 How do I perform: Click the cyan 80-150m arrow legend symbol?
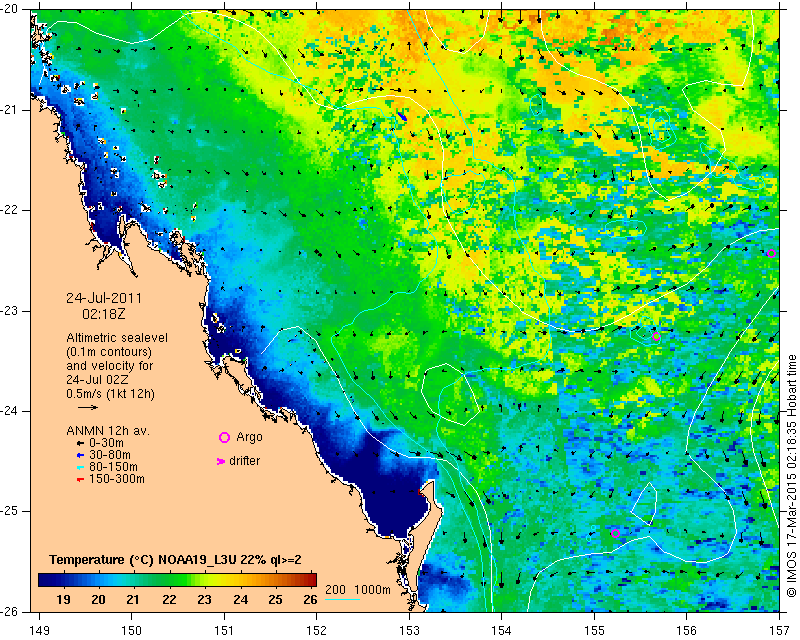click(80, 467)
